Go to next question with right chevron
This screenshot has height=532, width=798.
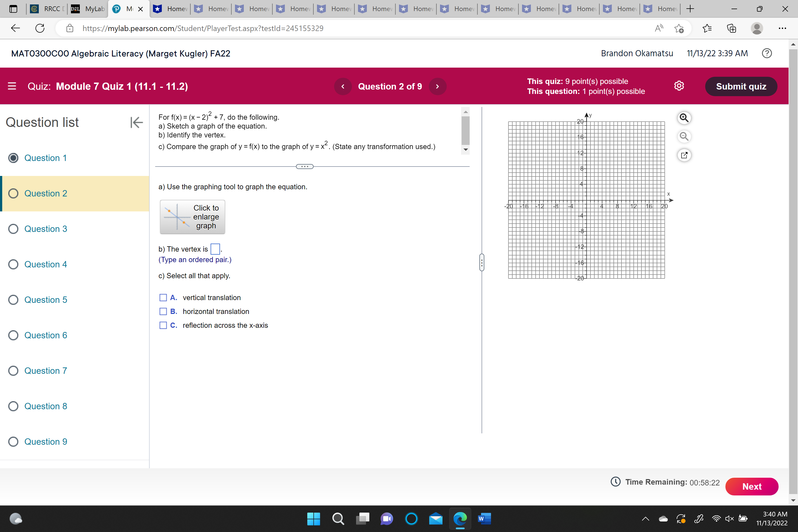(x=437, y=86)
